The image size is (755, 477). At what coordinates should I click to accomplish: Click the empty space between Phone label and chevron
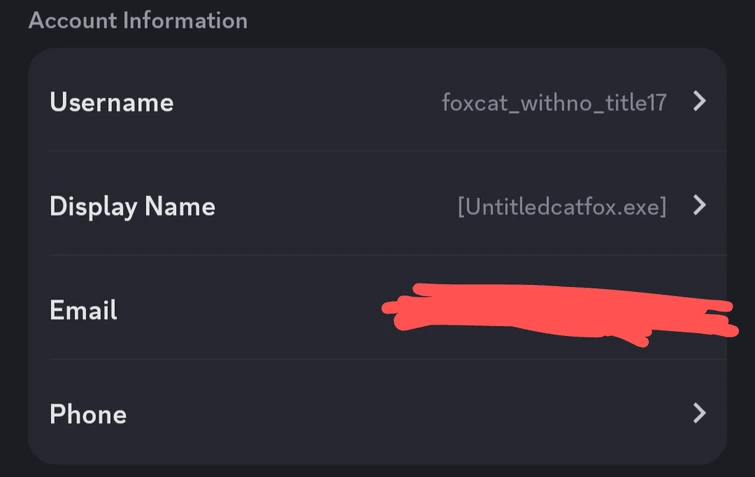(400, 414)
